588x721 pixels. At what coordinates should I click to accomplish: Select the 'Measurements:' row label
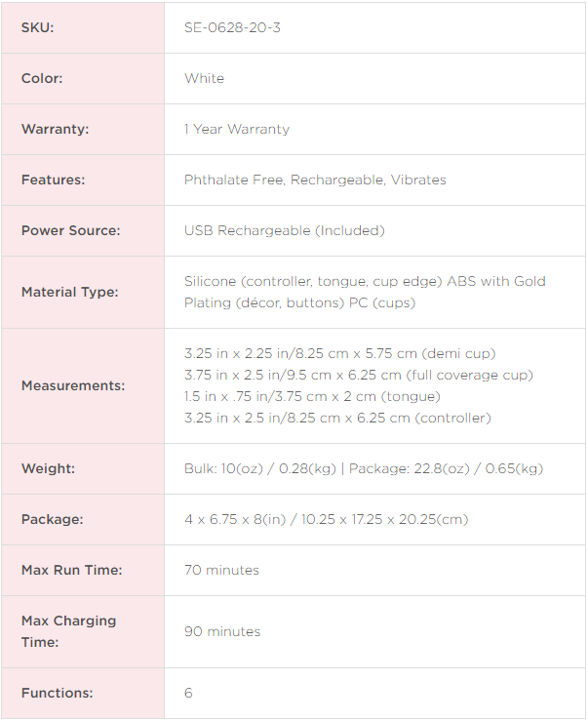click(73, 385)
